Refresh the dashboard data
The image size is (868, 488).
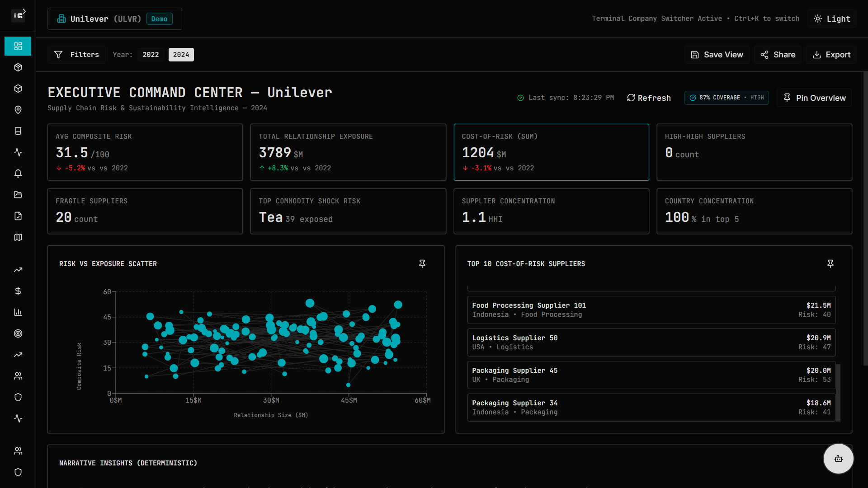(649, 98)
